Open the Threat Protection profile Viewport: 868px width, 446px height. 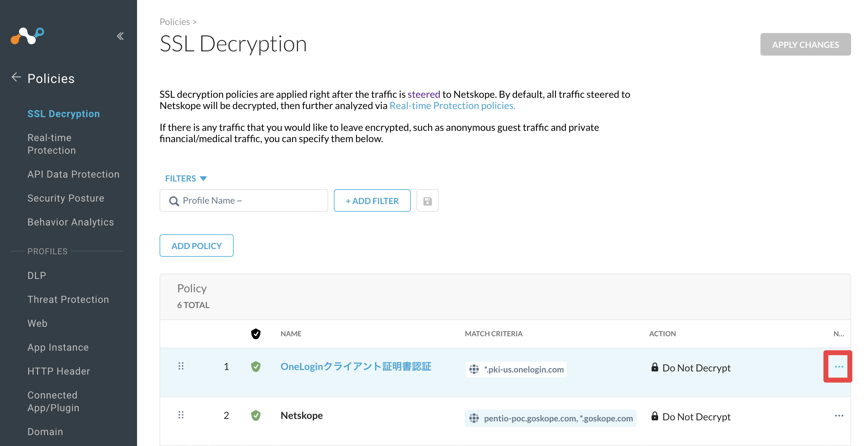(x=68, y=299)
